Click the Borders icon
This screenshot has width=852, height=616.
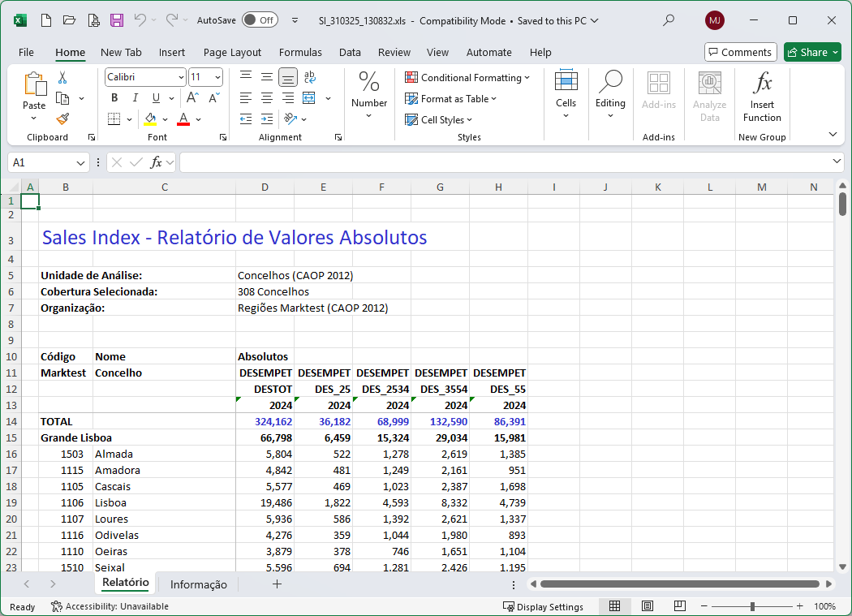click(114, 119)
